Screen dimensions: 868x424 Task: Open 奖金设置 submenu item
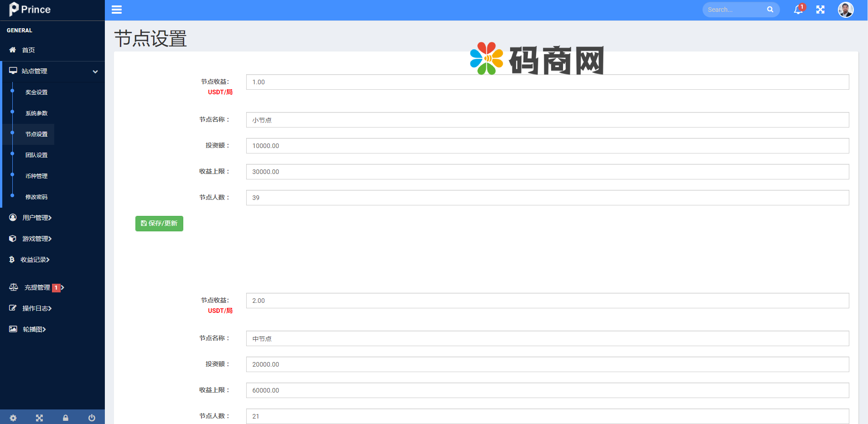pyautogui.click(x=36, y=92)
